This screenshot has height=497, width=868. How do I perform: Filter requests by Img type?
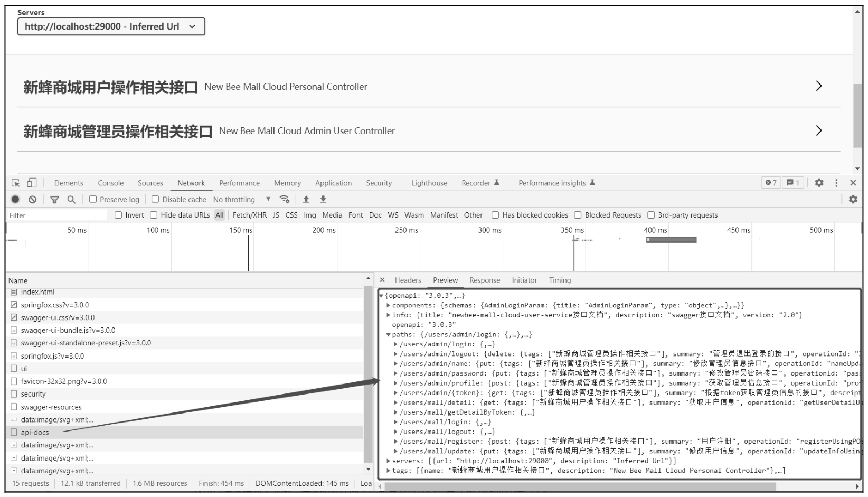click(310, 215)
